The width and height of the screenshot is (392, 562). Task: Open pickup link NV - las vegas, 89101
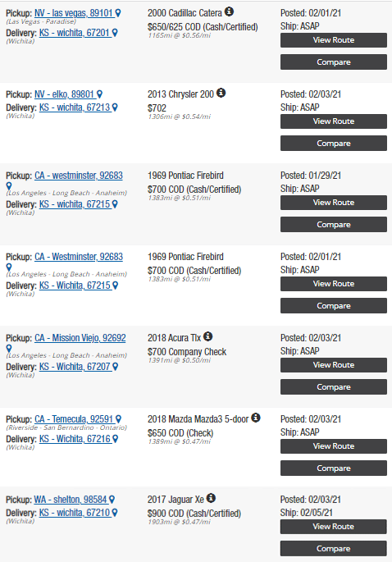pyautogui.click(x=74, y=13)
